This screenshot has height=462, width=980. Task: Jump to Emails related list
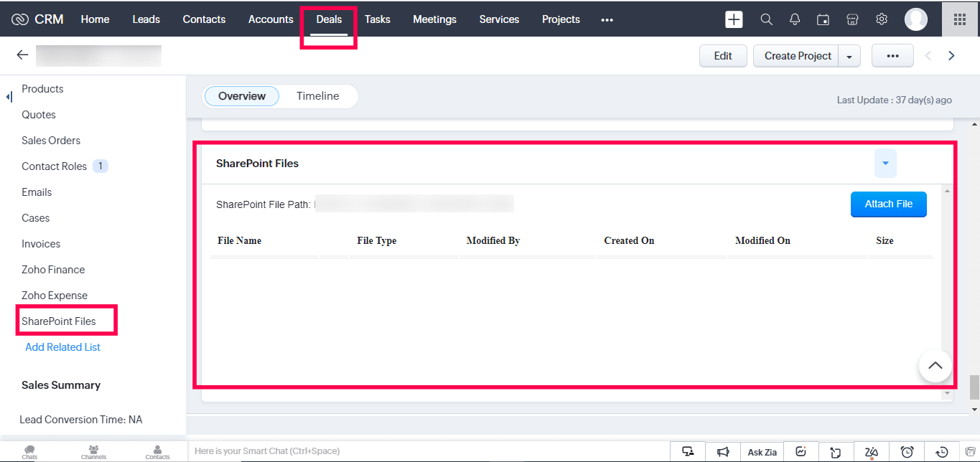tap(37, 192)
